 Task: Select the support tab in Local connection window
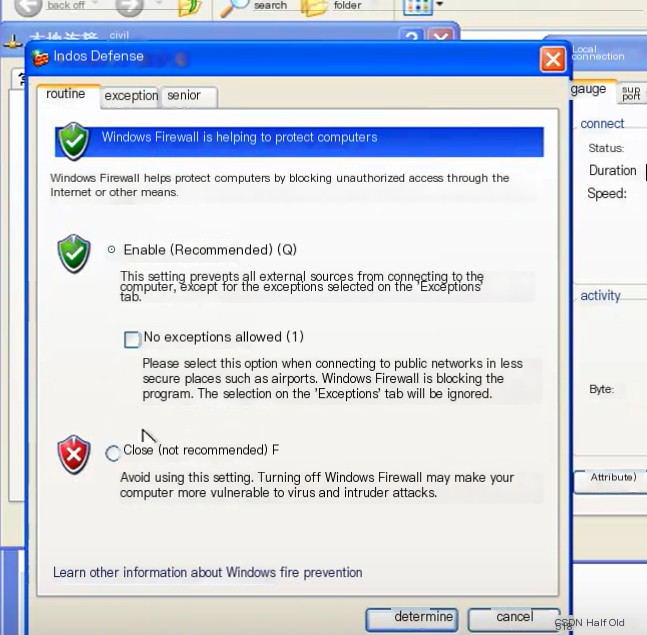pyautogui.click(x=631, y=93)
